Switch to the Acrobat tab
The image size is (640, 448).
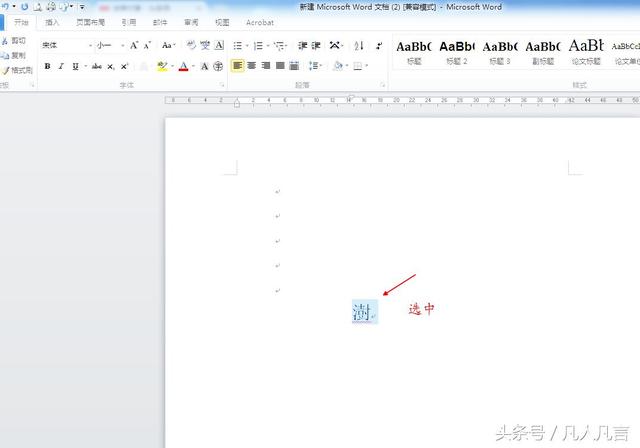pos(260,22)
